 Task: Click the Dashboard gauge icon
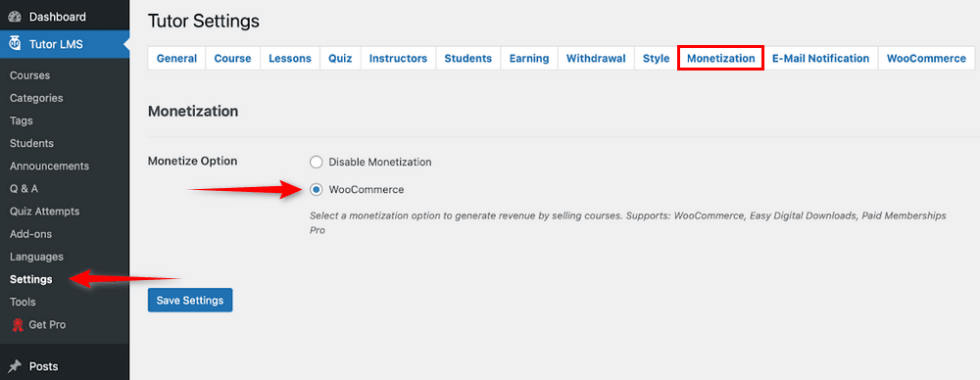point(15,17)
